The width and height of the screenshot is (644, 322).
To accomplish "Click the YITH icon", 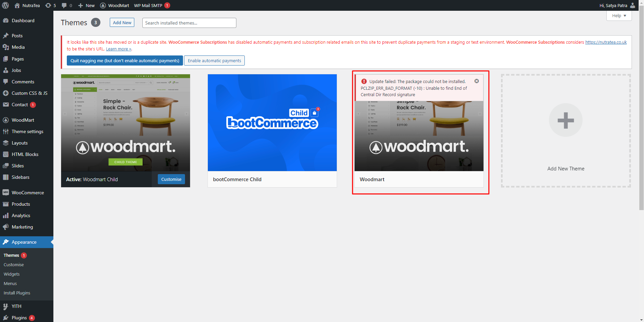I will pyautogui.click(x=6, y=306).
